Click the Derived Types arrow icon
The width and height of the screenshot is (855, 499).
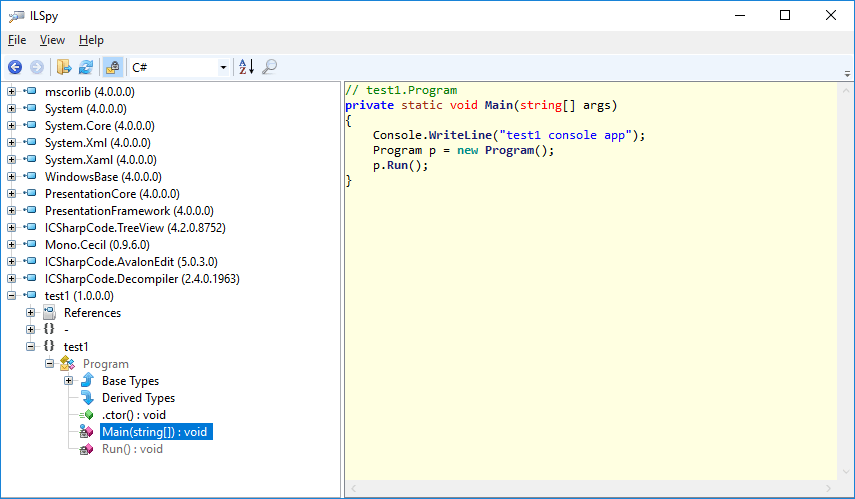[x=87, y=398]
